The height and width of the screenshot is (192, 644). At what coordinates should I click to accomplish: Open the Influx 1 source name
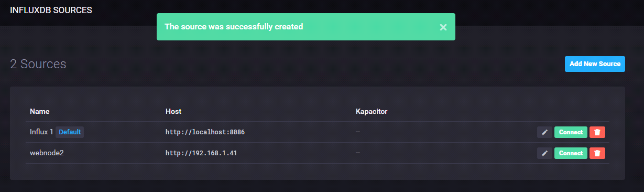(41, 132)
